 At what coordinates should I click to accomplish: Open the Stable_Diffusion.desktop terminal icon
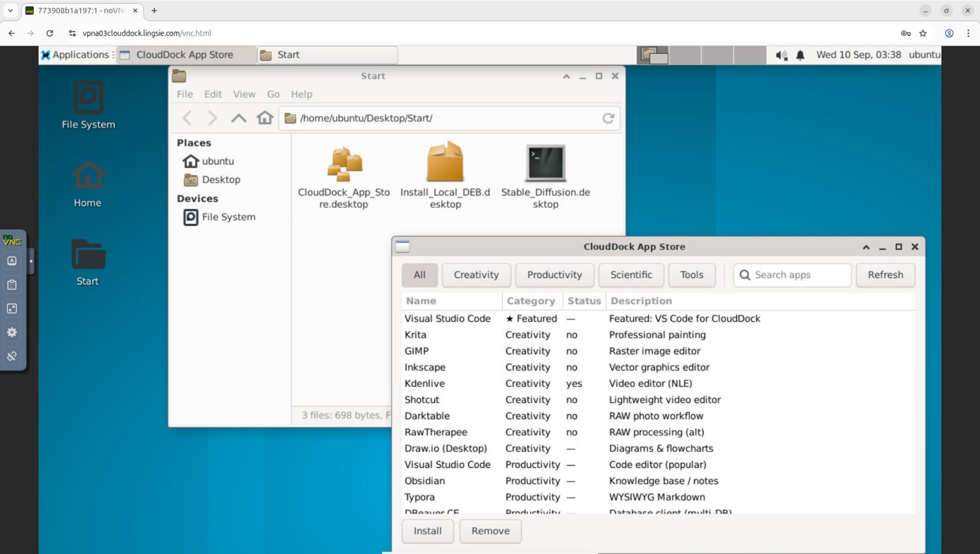coord(545,163)
